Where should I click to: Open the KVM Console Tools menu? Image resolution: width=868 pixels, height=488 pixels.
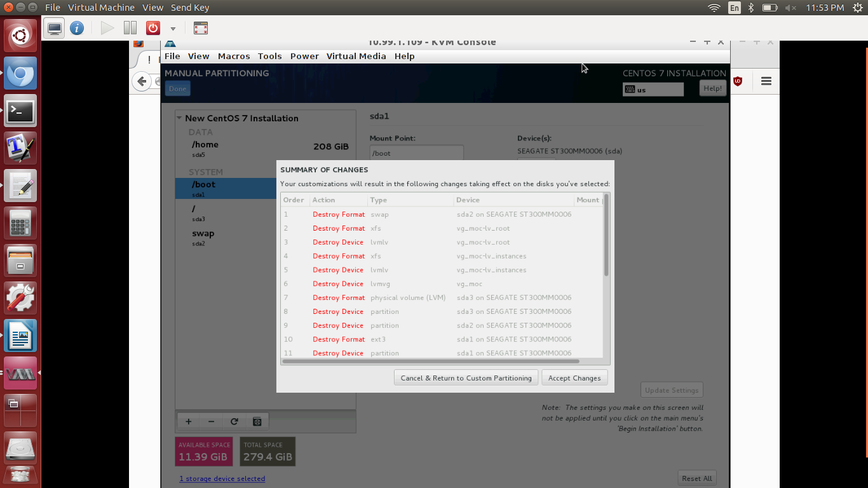pos(269,56)
